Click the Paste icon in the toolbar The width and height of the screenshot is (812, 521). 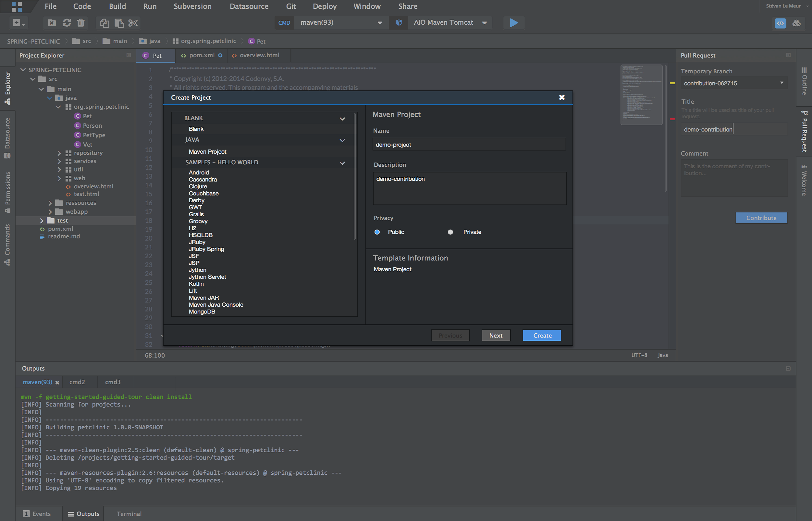point(118,23)
